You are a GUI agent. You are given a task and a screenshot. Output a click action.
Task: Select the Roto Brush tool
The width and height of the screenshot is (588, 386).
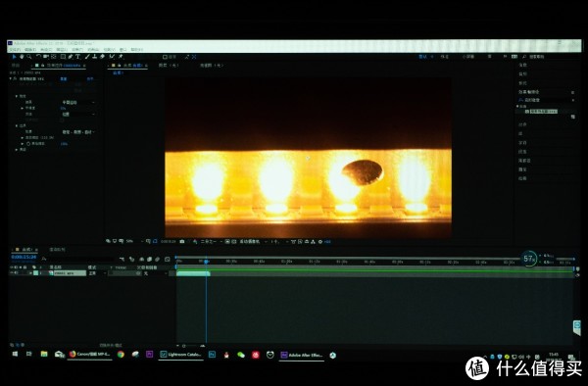coord(112,57)
